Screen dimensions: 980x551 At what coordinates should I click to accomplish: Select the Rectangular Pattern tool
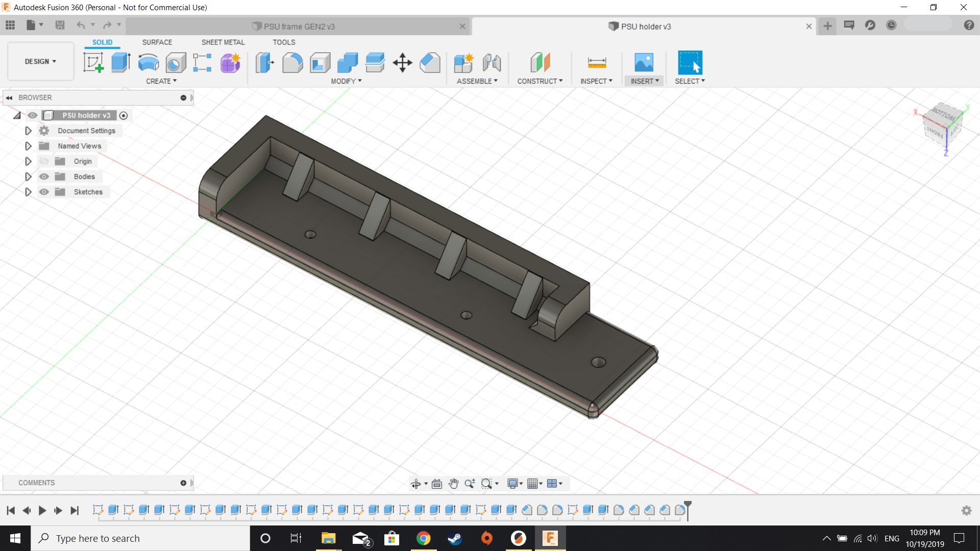coord(203,63)
